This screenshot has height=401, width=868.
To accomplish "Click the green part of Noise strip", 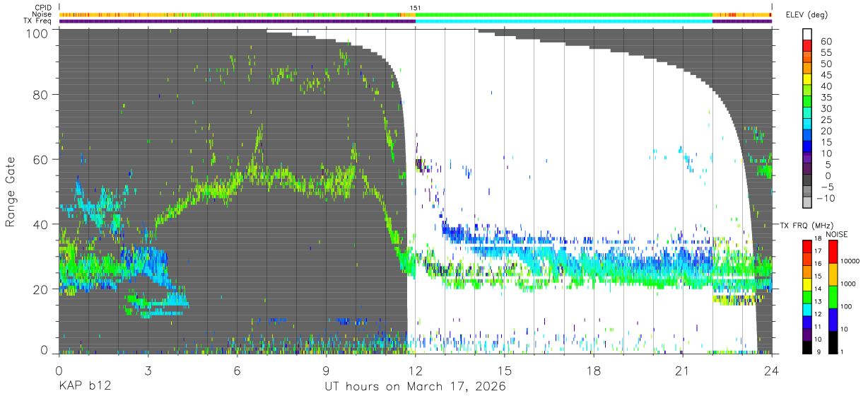I will [563, 14].
